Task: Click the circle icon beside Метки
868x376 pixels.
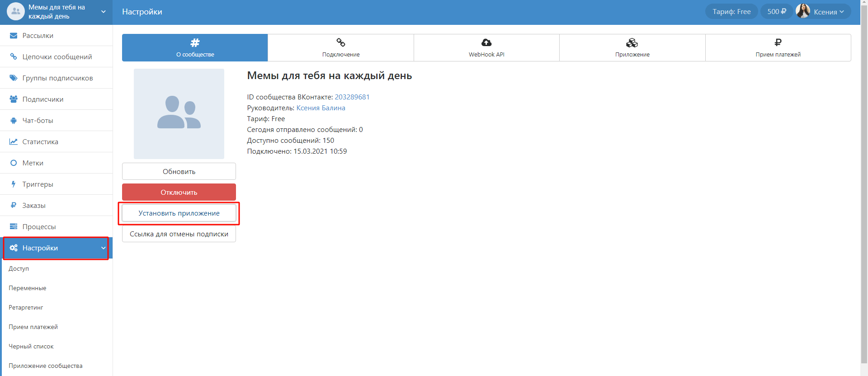Action: click(14, 163)
